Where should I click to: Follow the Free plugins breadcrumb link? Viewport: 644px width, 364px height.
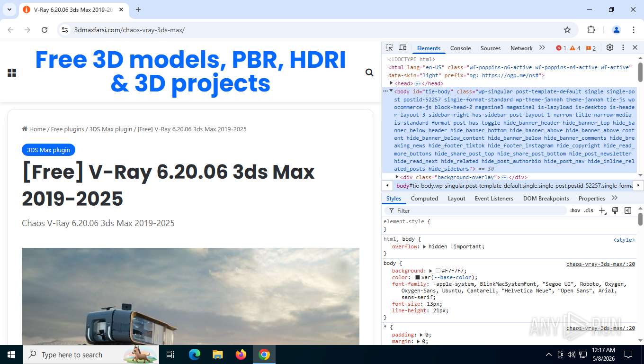[67, 129]
